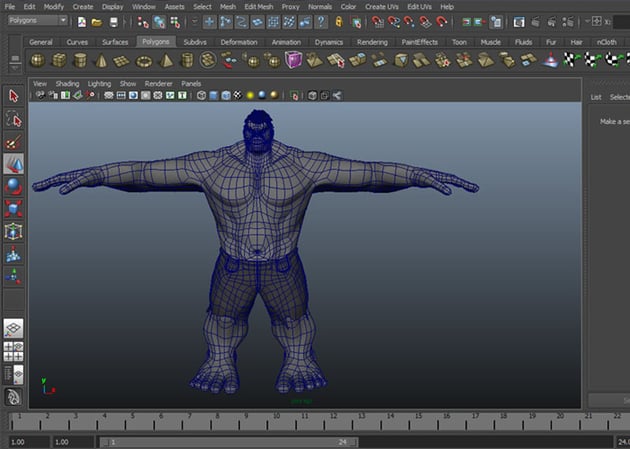The height and width of the screenshot is (449, 630).
Task: Click the sculpt geometry cone shelf icon
Action: click(549, 60)
